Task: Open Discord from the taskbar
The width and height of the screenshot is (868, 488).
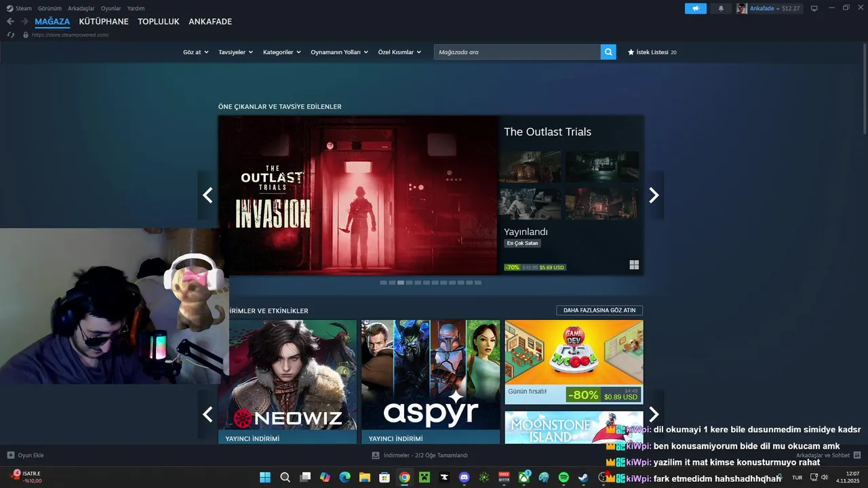Action: pos(464,477)
